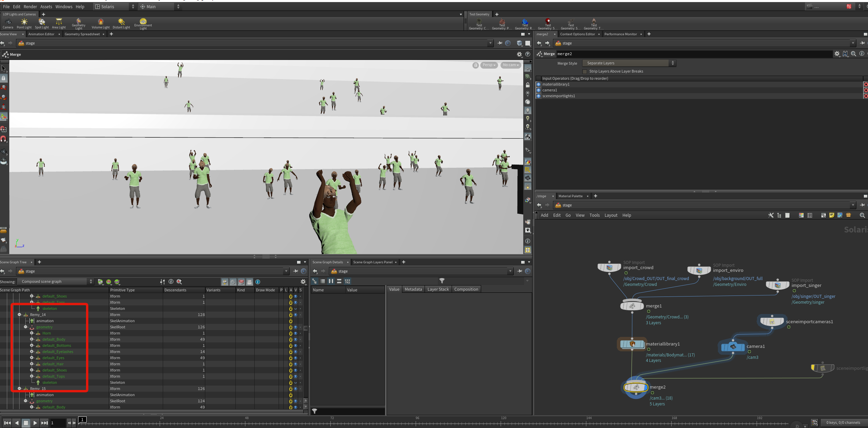The image size is (868, 428).
Task: Add an Area Light from shelf
Action: [x=59, y=23]
